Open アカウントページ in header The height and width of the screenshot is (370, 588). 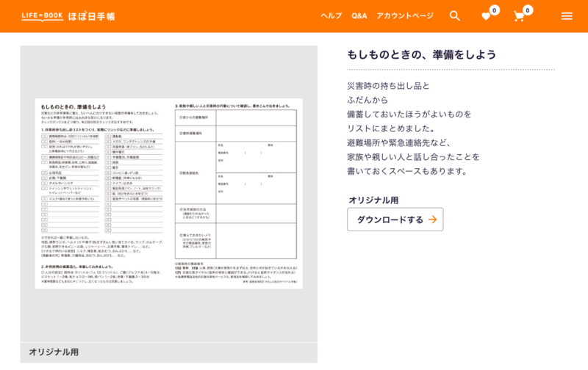click(x=405, y=16)
